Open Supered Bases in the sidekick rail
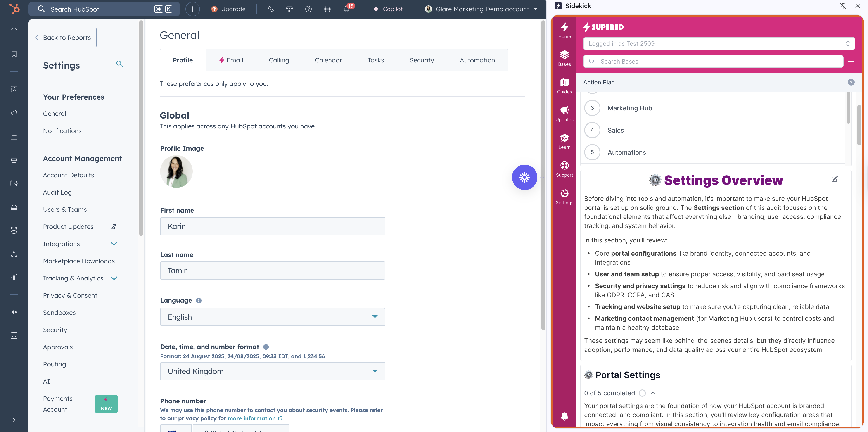 point(564,58)
